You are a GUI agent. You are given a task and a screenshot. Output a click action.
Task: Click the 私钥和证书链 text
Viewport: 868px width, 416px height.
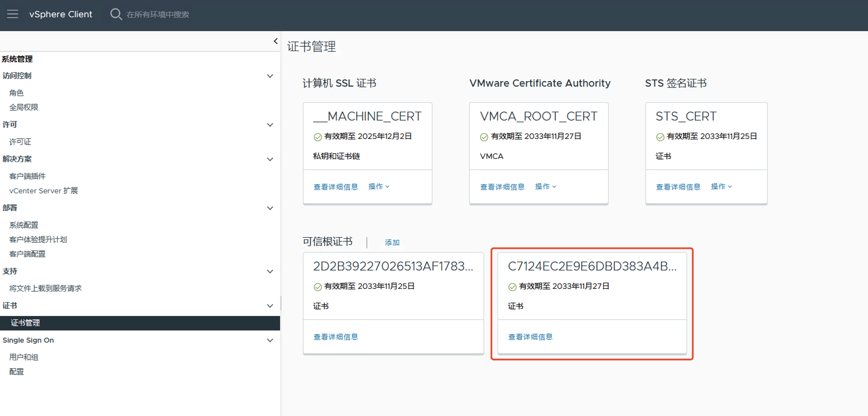[x=336, y=156]
